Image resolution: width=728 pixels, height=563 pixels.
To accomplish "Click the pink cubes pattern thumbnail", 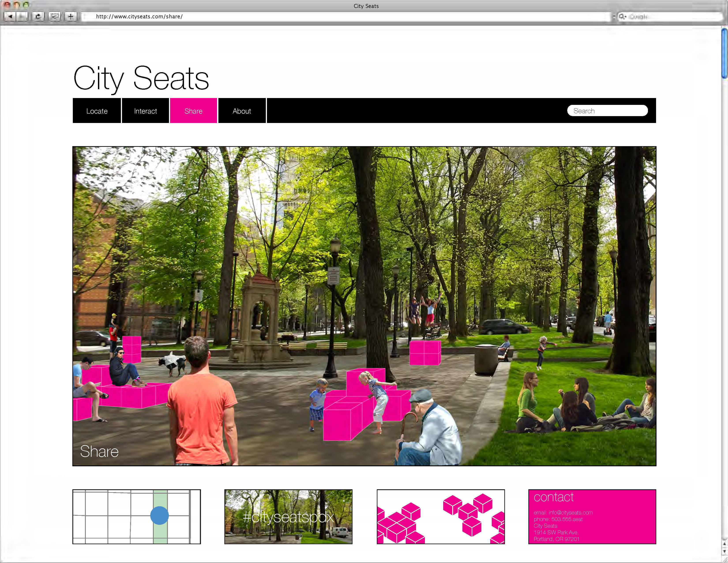I will [440, 517].
